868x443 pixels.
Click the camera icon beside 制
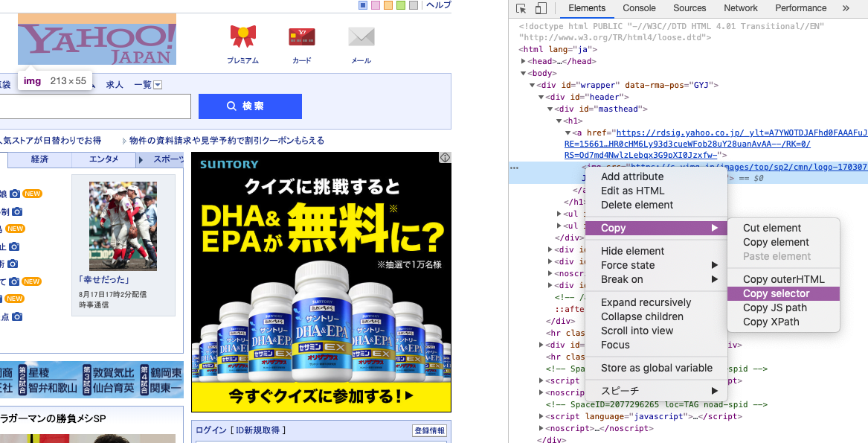click(x=18, y=211)
